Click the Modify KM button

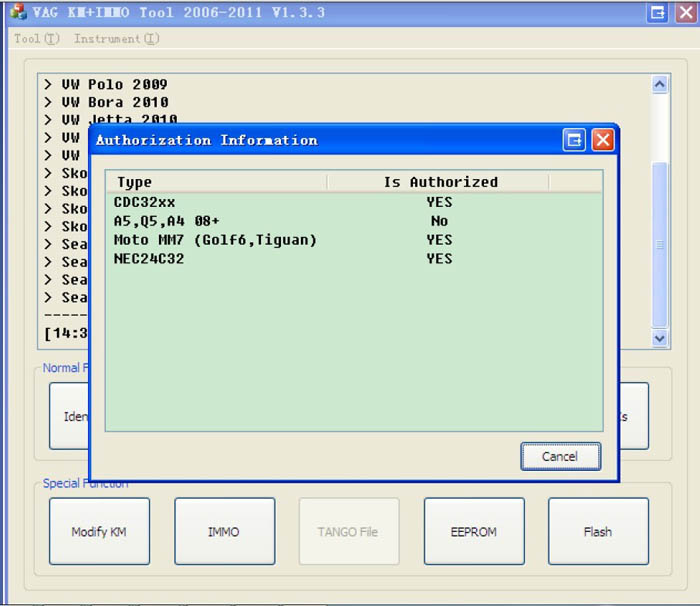(x=99, y=531)
